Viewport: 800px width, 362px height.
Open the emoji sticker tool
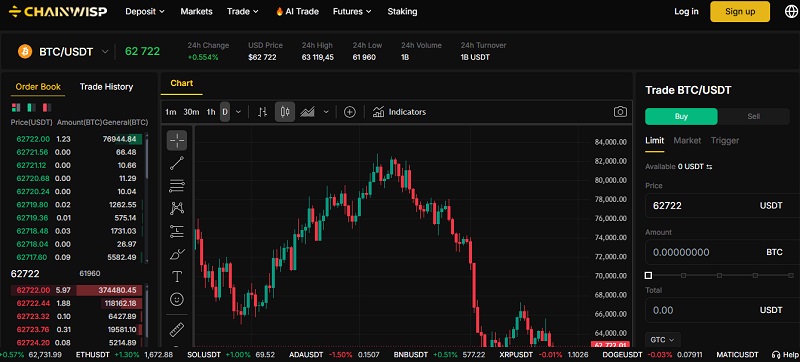[x=177, y=299]
